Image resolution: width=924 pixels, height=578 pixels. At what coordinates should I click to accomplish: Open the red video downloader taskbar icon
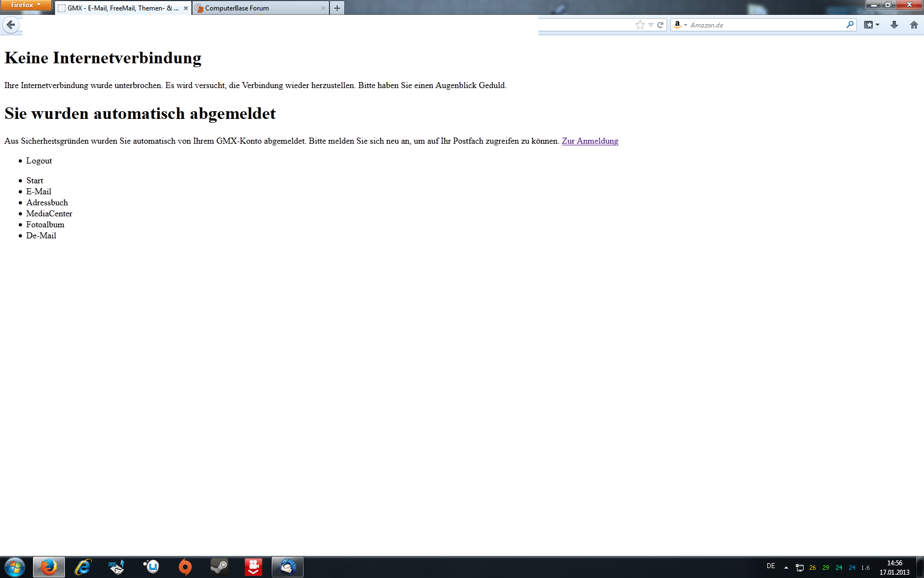[x=254, y=567]
